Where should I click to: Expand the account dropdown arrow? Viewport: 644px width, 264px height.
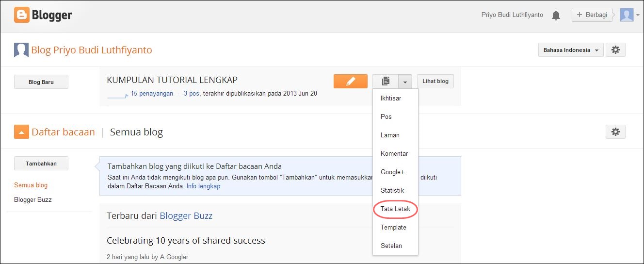click(x=638, y=15)
